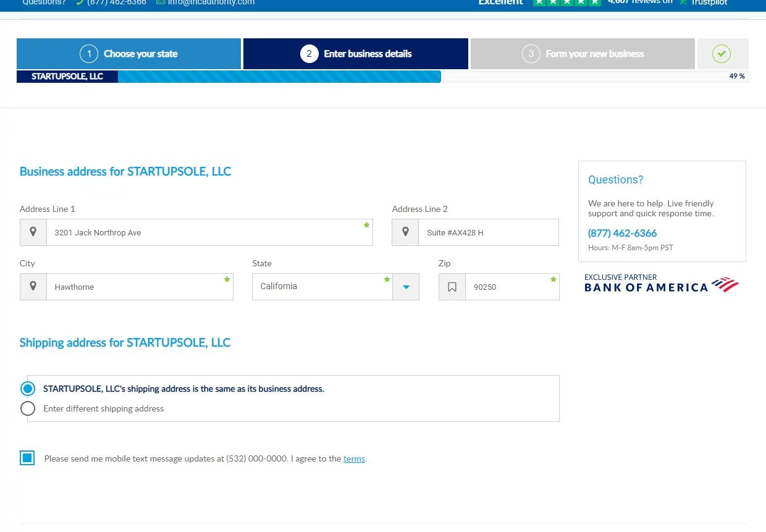
Task: Toggle the mobile text message updates checkbox
Action: coord(27,458)
